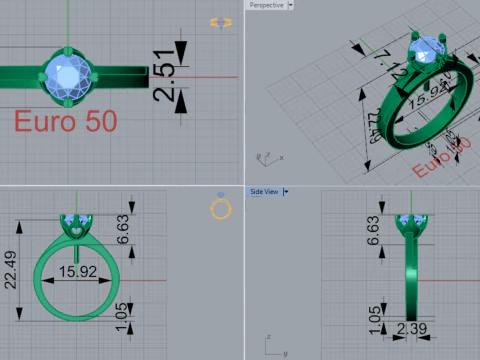
Task: Click the blue gemstone in the top view
Action: pyautogui.click(x=68, y=77)
